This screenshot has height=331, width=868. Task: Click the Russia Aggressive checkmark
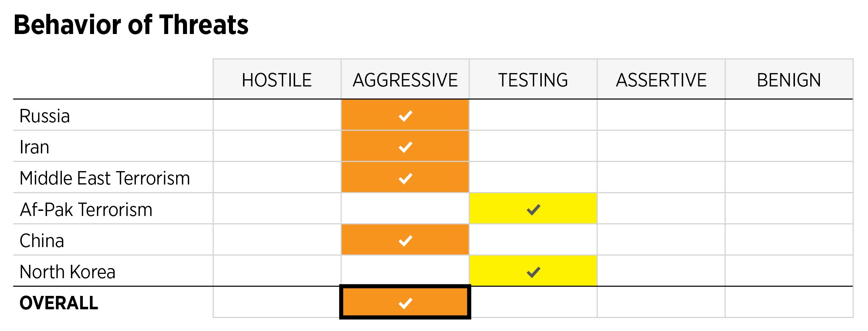405,116
